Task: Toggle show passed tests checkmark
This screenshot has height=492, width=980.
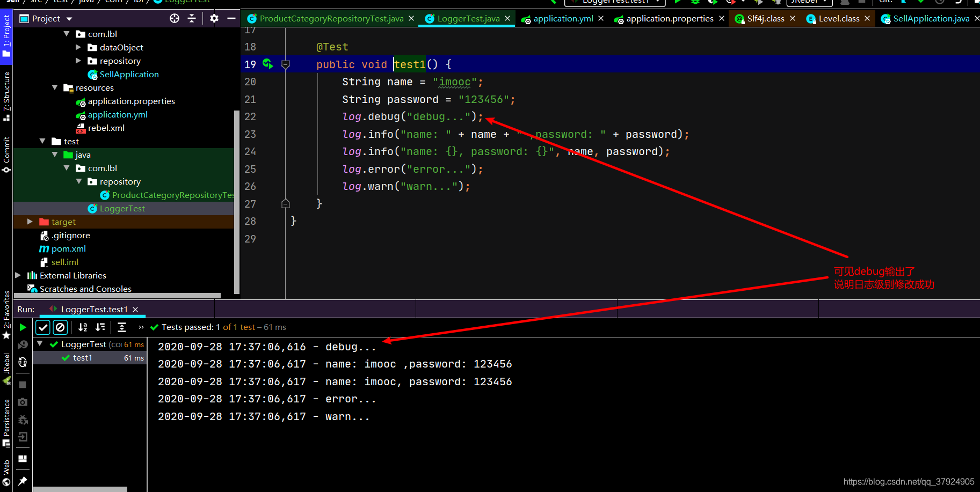Action: click(x=43, y=327)
